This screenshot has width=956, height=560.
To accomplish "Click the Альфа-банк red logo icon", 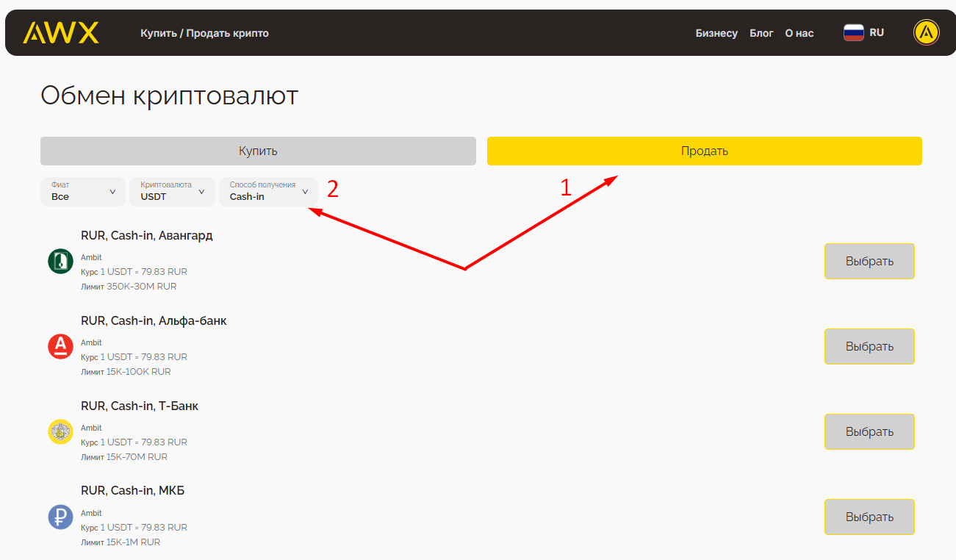I will (60, 346).
